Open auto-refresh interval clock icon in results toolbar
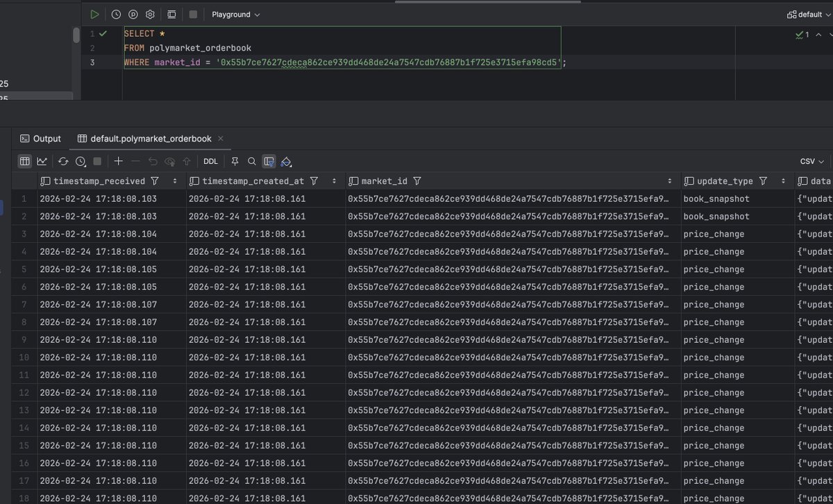The width and height of the screenshot is (833, 504). [81, 161]
